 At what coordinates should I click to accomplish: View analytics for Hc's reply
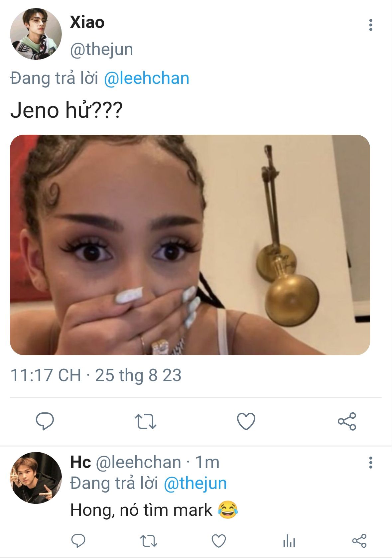tap(289, 541)
